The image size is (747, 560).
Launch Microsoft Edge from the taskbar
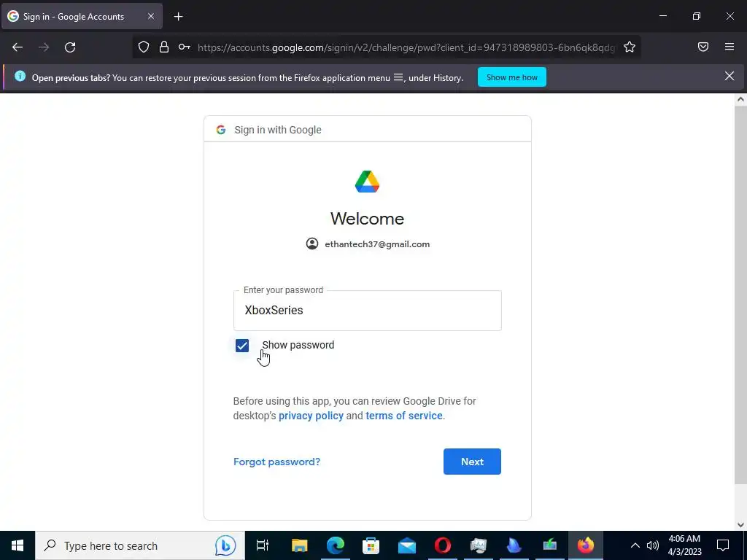coord(336,545)
